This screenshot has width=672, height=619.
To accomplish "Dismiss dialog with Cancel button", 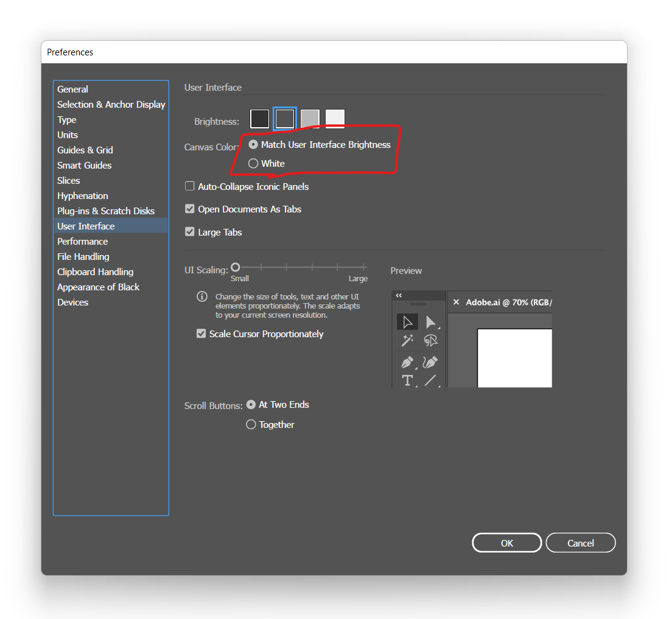I will click(x=581, y=543).
